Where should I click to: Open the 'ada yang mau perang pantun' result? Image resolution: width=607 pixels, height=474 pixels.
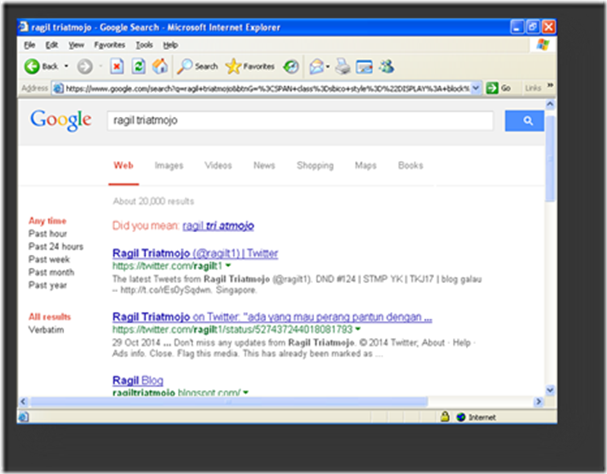click(x=272, y=317)
